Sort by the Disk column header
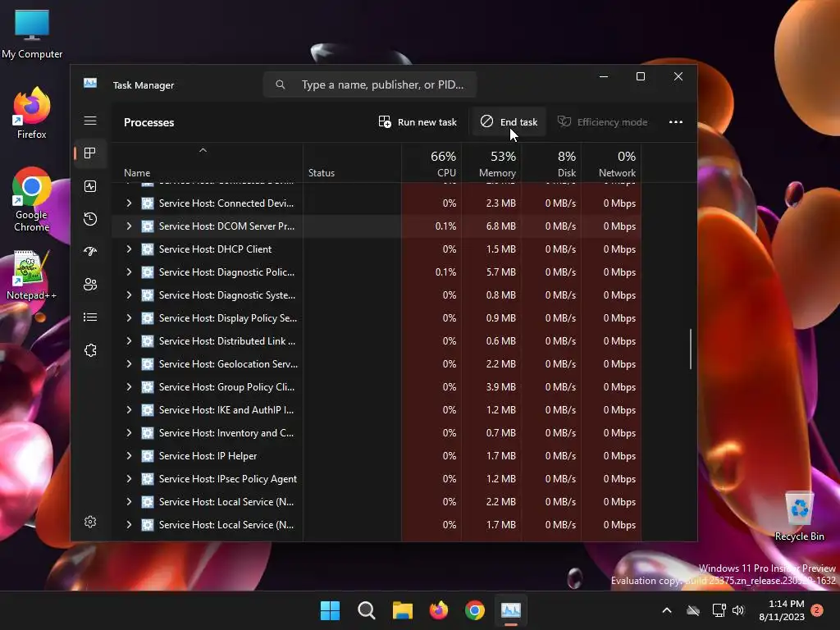Viewport: 840px width, 630px height. point(552,163)
